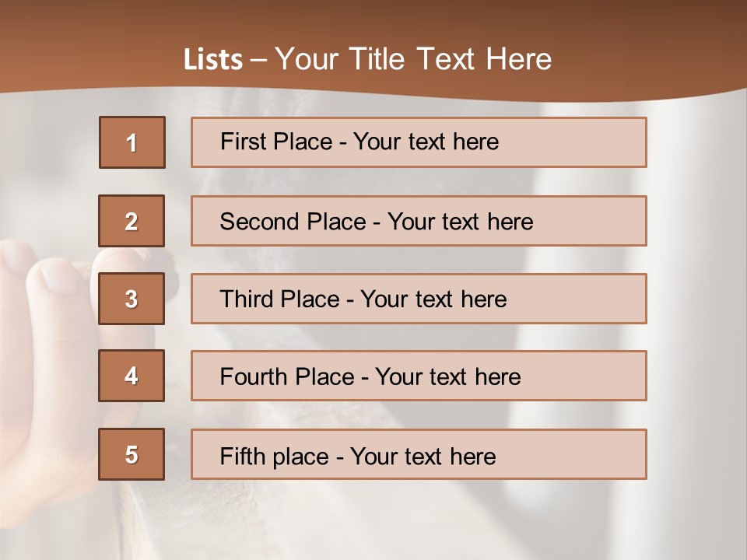Click 'Your Title Text Here' in the heading
The height and width of the screenshot is (560, 747).
413,59
